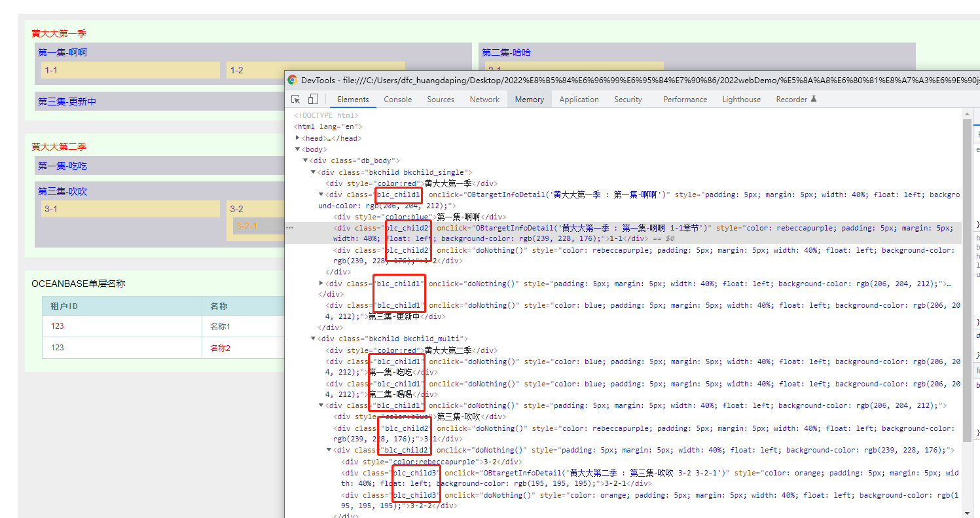This screenshot has height=518, width=980.
Task: Click the red 黄大大第二季 heading
Action: pyautogui.click(x=59, y=147)
